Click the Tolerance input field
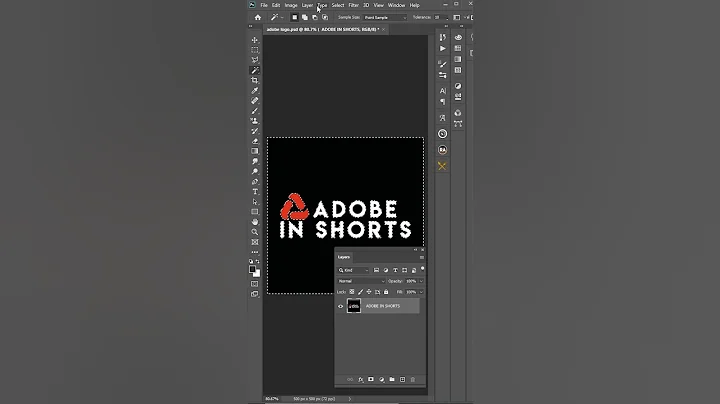Image resolution: width=720 pixels, height=404 pixels. point(439,17)
